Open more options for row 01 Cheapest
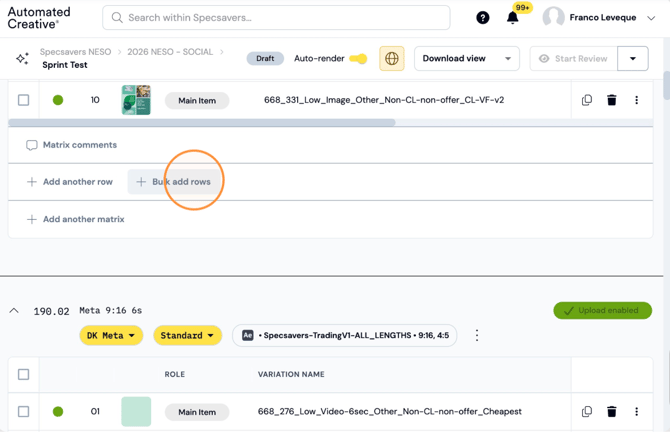This screenshot has width=670, height=434. click(x=636, y=411)
